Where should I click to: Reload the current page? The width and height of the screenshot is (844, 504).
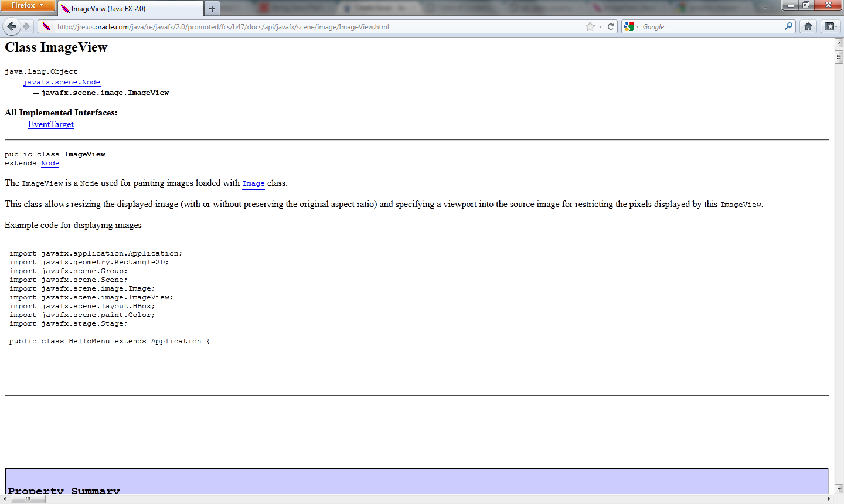pos(611,26)
